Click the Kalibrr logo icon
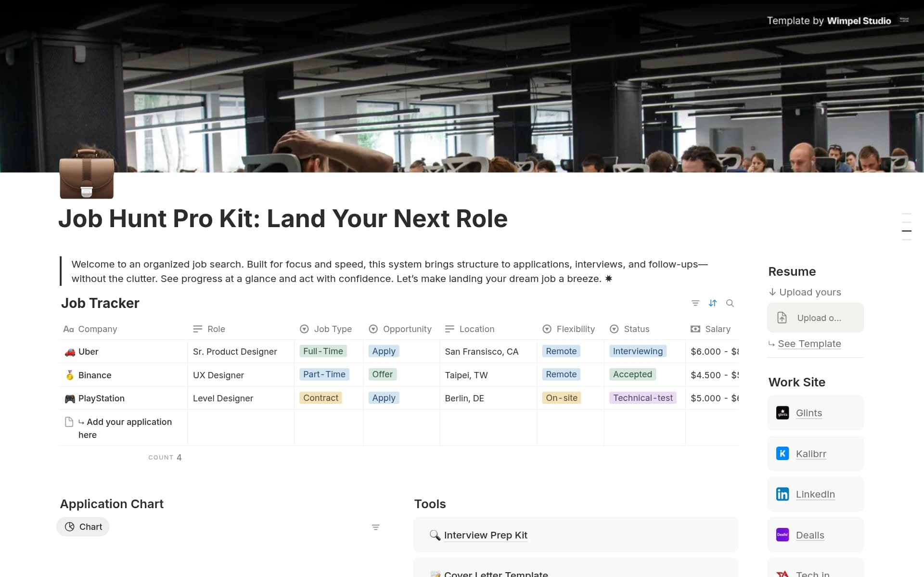Viewport: 924px width, 577px height. coord(783,454)
